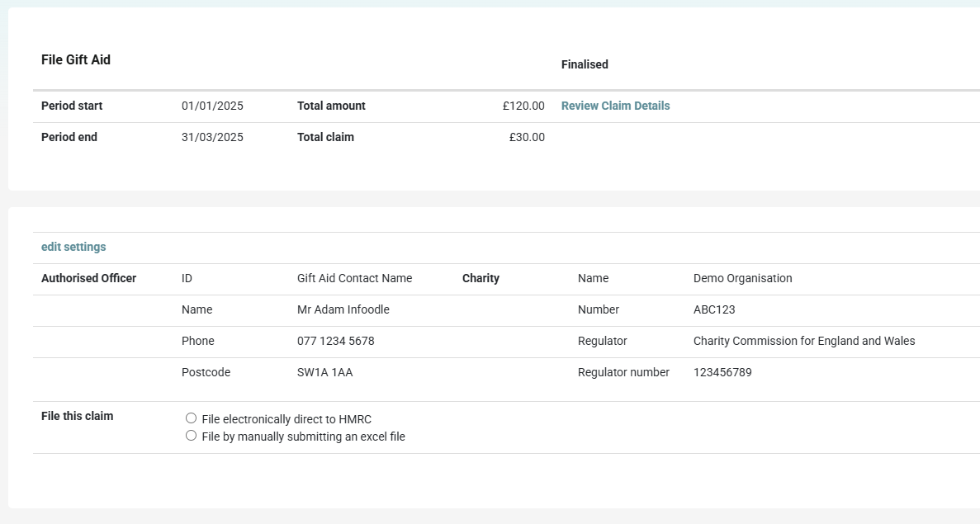
Task: Click the Period end label
Action: point(69,138)
